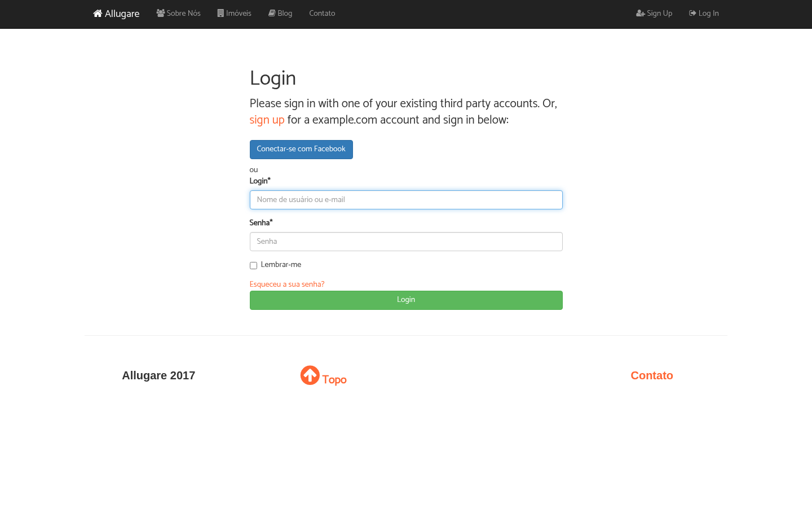Click the Blog book icon

(272, 13)
